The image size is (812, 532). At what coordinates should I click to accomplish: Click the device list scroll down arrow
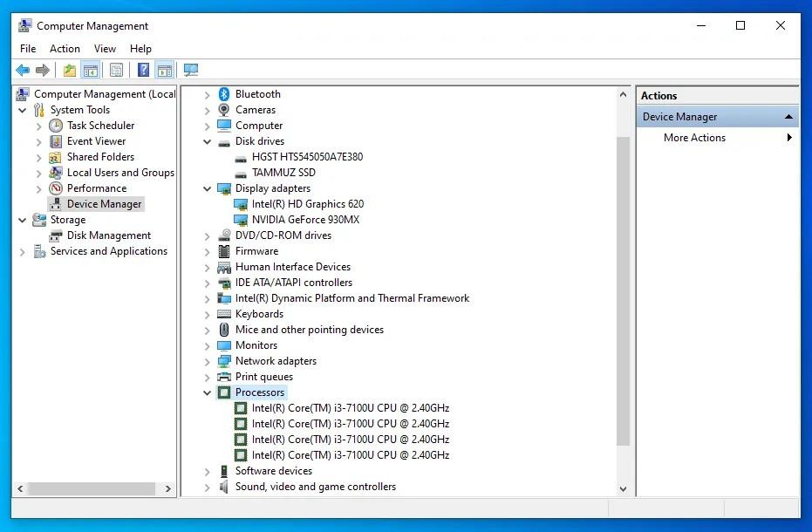pos(623,489)
